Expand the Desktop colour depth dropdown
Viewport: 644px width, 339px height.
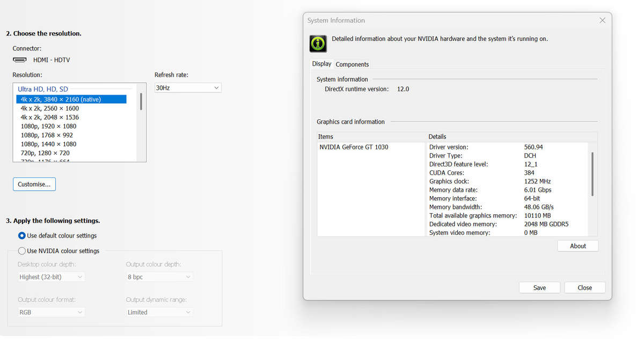[x=52, y=277]
